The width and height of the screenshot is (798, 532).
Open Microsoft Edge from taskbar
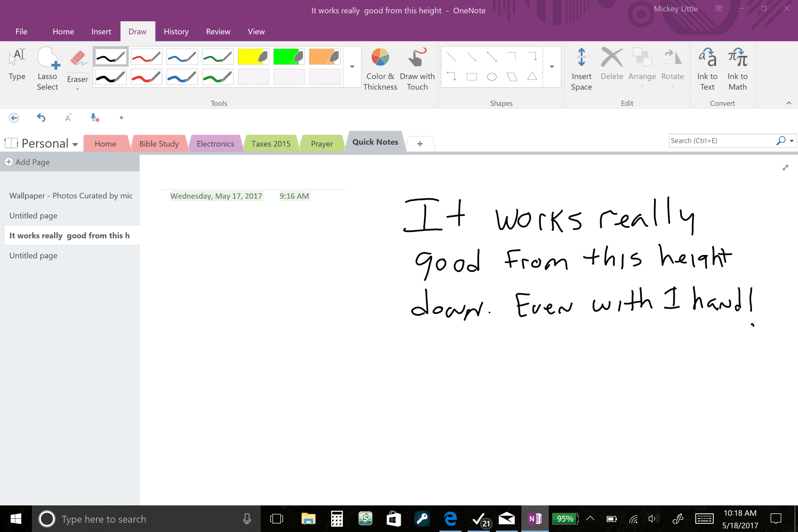[450, 519]
